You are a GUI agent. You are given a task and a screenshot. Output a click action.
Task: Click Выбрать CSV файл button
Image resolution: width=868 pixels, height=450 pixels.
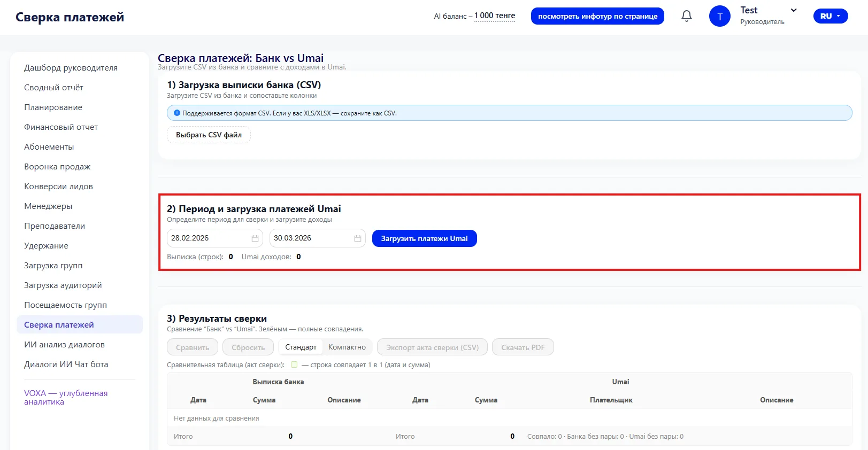209,135
